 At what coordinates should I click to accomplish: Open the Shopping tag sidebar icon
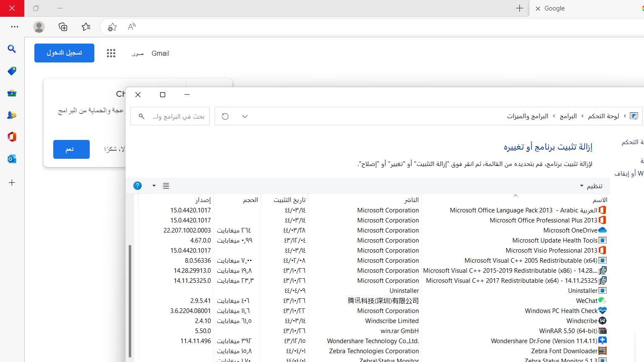[x=12, y=71]
